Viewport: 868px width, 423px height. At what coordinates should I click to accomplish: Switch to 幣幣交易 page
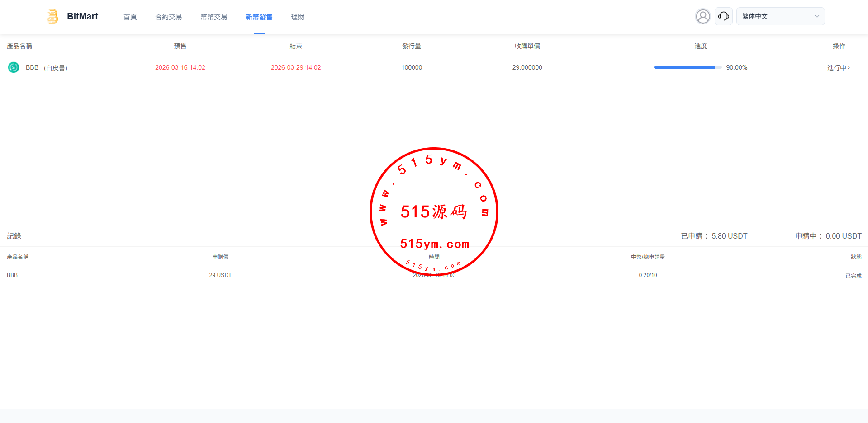214,17
